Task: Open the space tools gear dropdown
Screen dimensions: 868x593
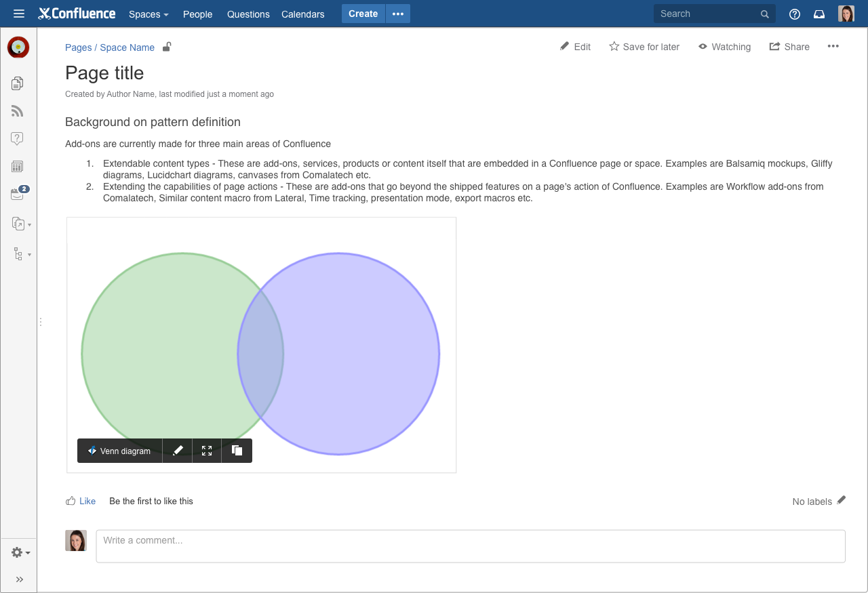Action: tap(20, 553)
